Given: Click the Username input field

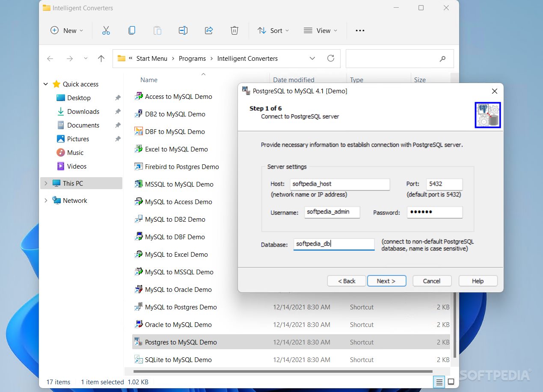Looking at the screenshot, I should (x=332, y=212).
